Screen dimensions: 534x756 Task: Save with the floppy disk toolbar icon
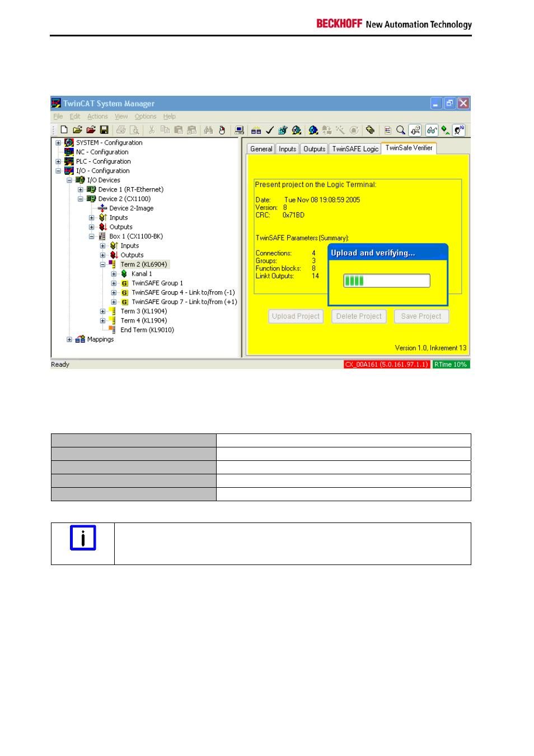pos(104,130)
